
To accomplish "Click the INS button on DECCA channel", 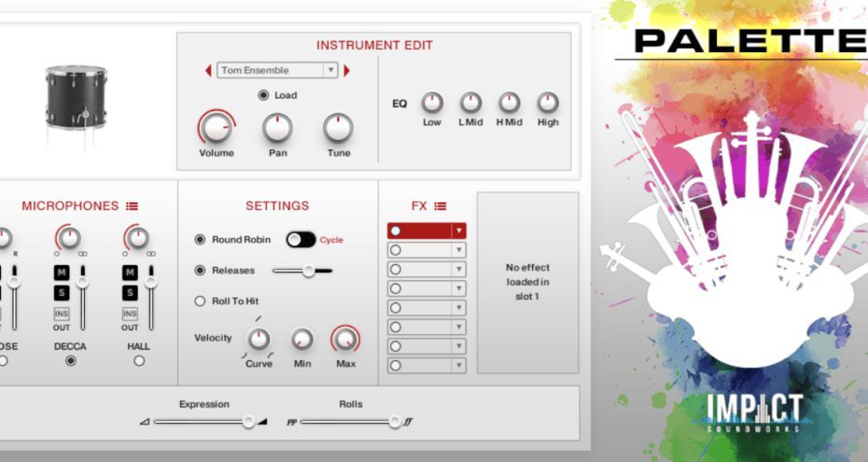I will (63, 314).
